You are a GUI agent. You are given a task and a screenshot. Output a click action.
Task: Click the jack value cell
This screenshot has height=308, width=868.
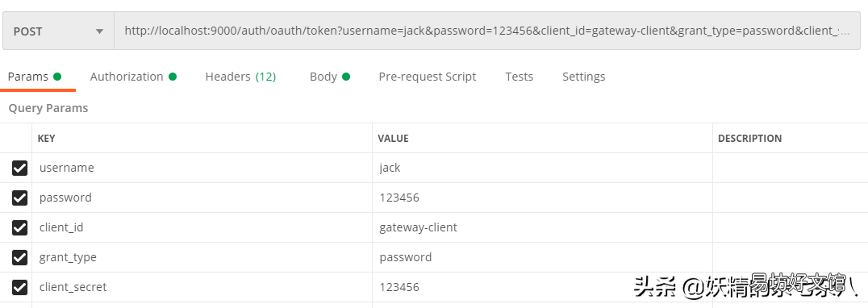542,168
